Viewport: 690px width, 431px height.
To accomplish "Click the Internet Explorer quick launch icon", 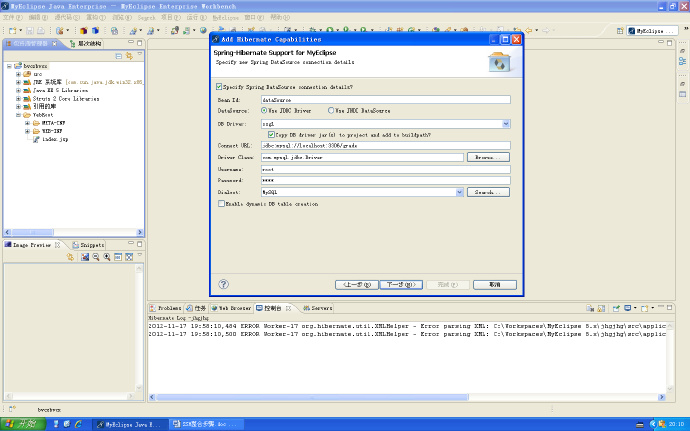I will point(78,424).
